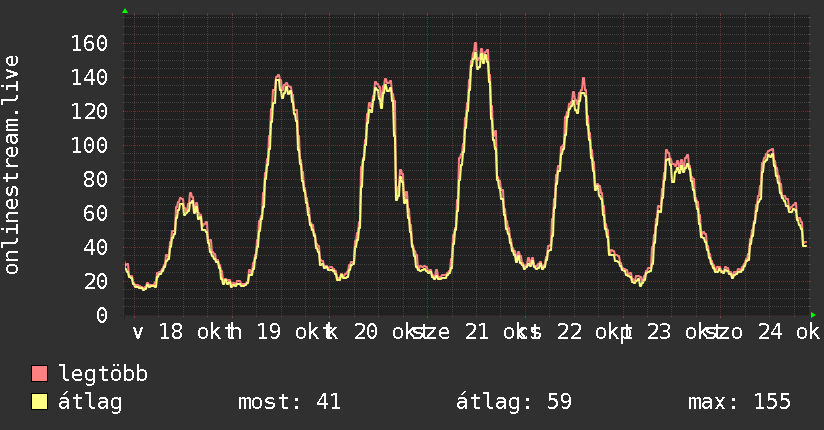The image size is (824, 430).
Task: Click the yellow átlag legend swatch
Action: (39, 402)
